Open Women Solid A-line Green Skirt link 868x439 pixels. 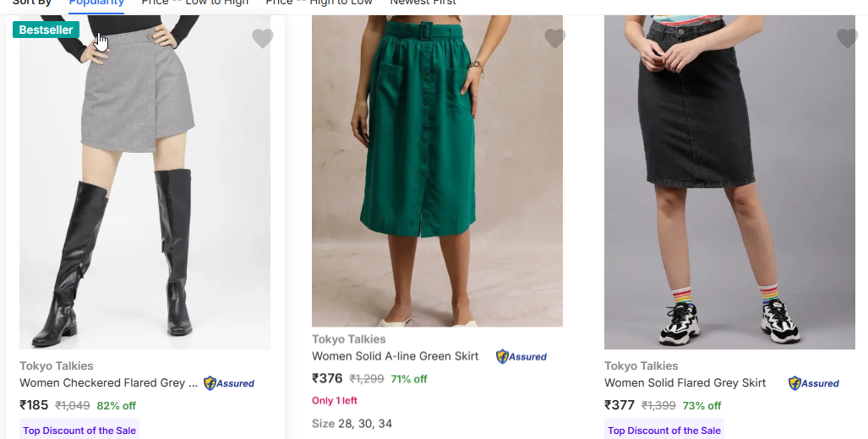point(396,356)
